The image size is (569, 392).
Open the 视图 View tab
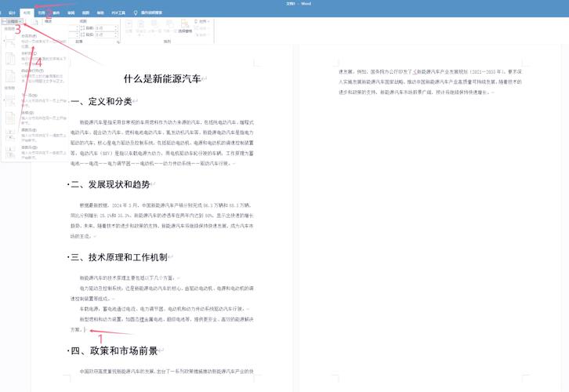click(85, 13)
